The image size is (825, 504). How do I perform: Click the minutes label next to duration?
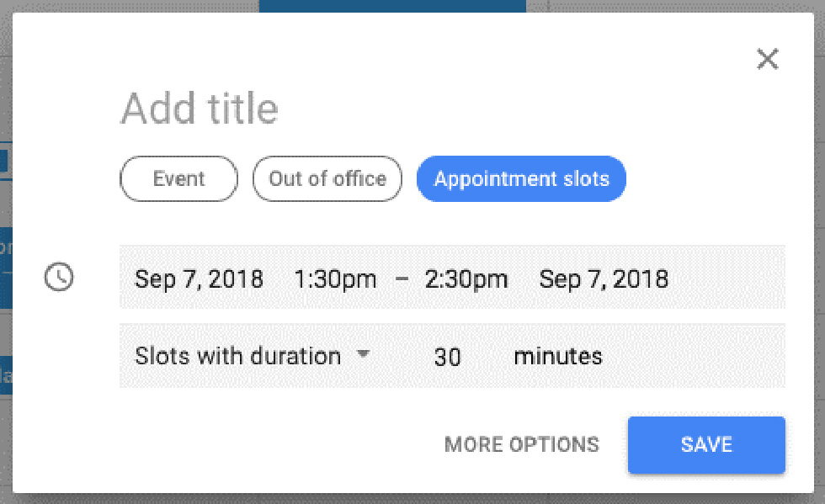pos(558,356)
